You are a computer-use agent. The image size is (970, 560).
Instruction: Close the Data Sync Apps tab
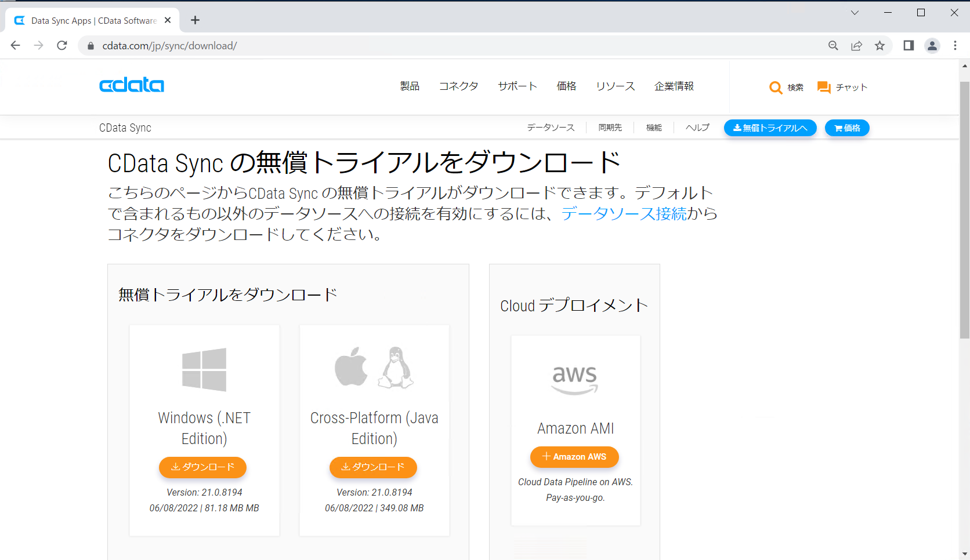tap(168, 20)
